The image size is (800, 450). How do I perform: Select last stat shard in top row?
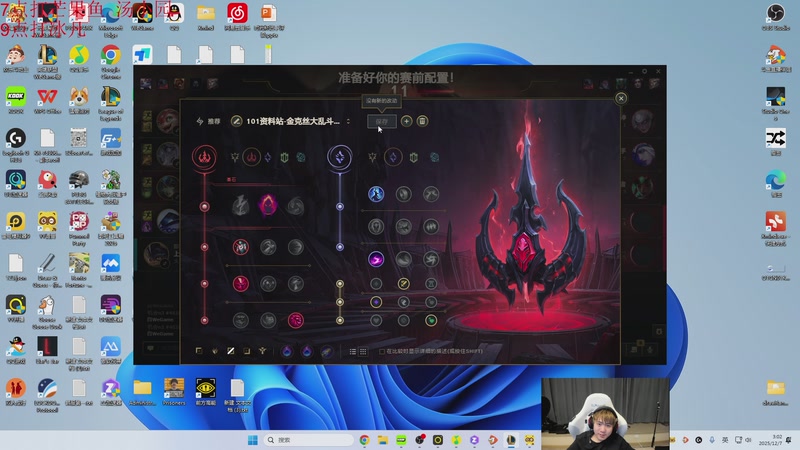[x=431, y=284]
